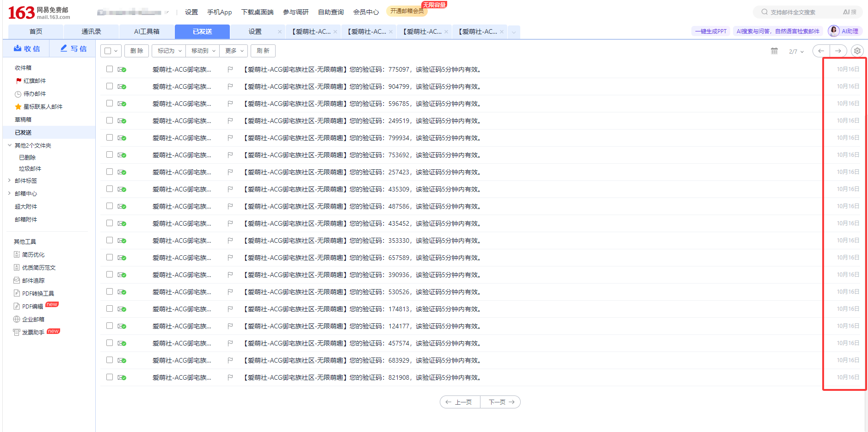The height and width of the screenshot is (432, 868).
Task: Go to the next page arrow icon
Action: pyautogui.click(x=838, y=51)
